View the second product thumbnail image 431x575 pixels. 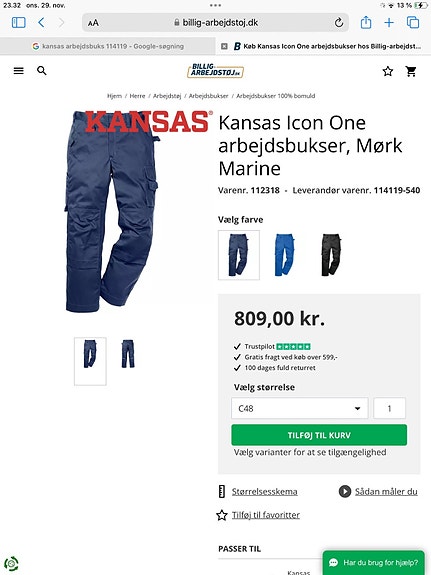pyautogui.click(x=128, y=354)
